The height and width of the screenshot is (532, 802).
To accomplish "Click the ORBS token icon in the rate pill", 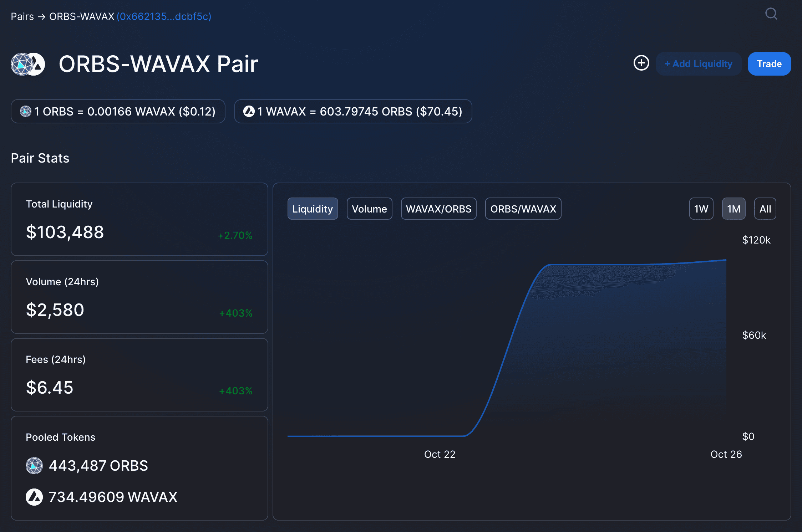I will coord(26,111).
